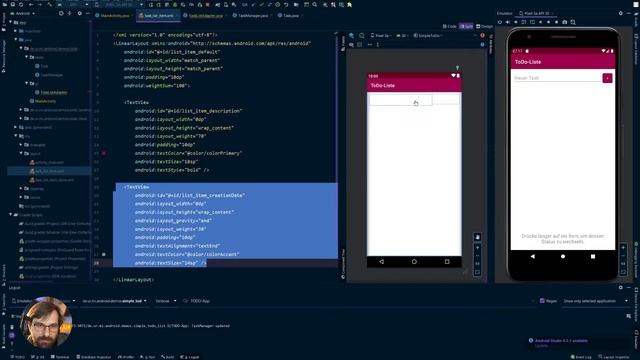Click the Back navigation arrow in toolbar
Viewport: 640px width, 360px height.
pos(31,5)
